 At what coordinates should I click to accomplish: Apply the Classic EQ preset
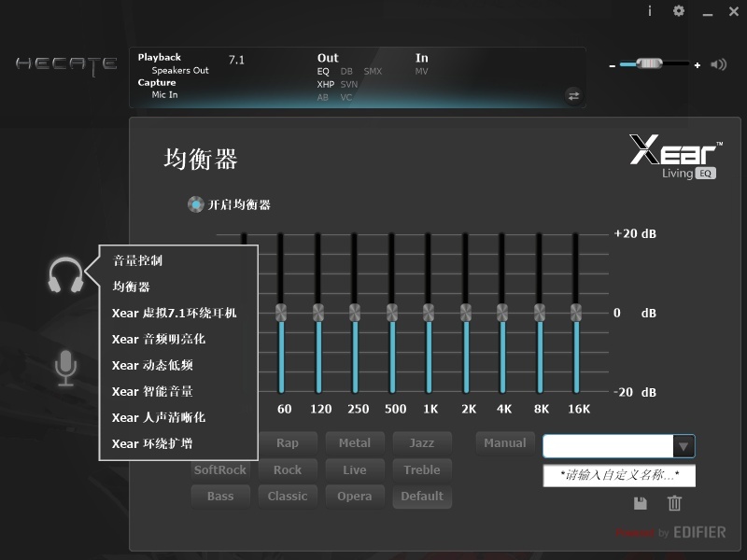point(288,497)
